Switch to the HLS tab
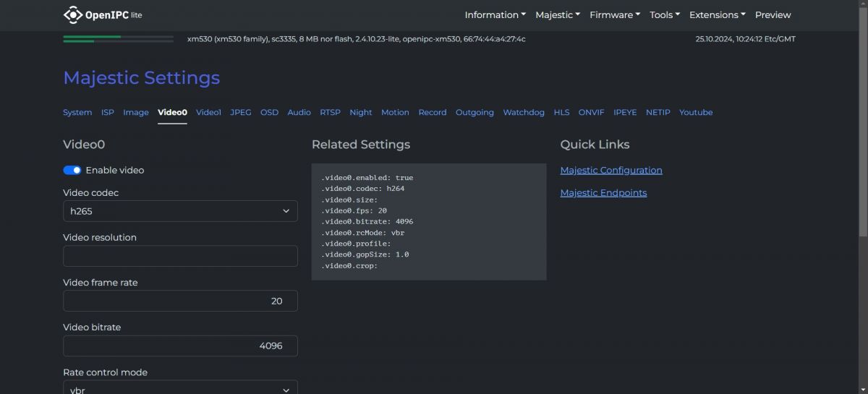Image resolution: width=868 pixels, height=394 pixels. 561,112
